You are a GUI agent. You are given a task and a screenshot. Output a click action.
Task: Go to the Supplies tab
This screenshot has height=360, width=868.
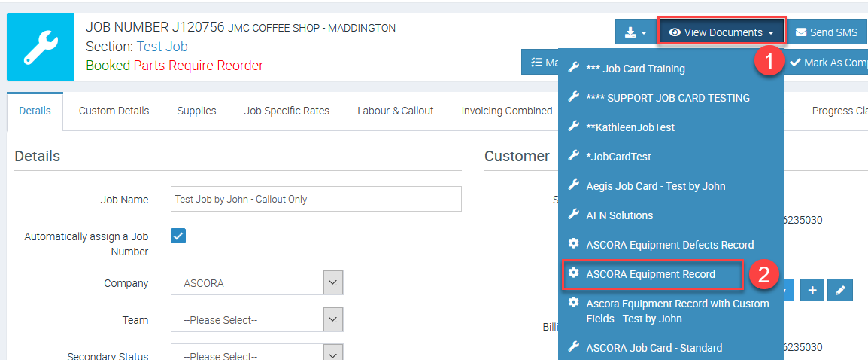coord(196,111)
